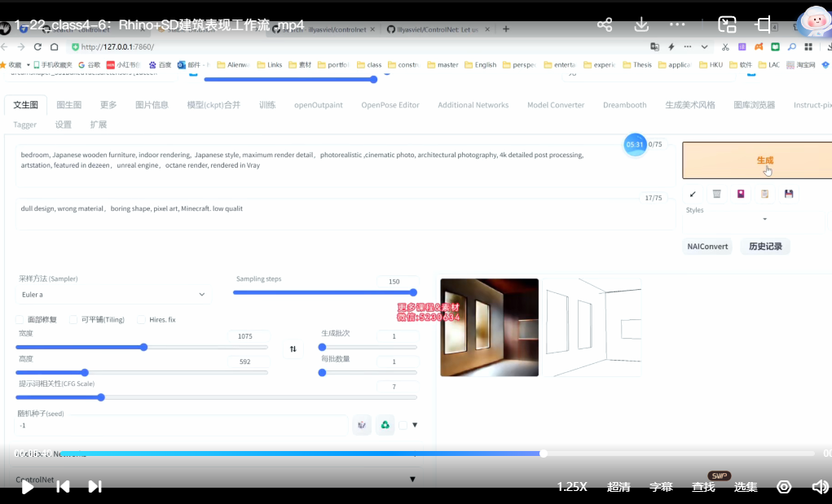Enable the 可平铺(Tiling) checkbox

[x=73, y=319]
